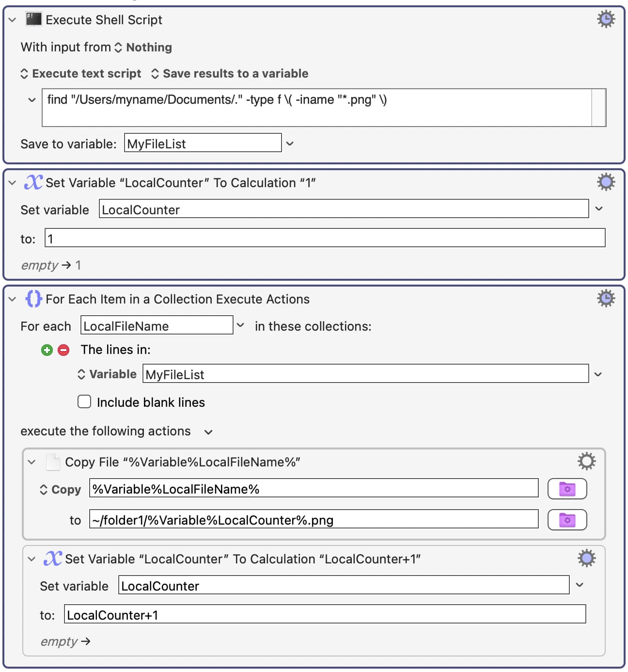Open gear menu of LocalCounter+1 action
This screenshot has height=672, width=628.
[x=586, y=559]
